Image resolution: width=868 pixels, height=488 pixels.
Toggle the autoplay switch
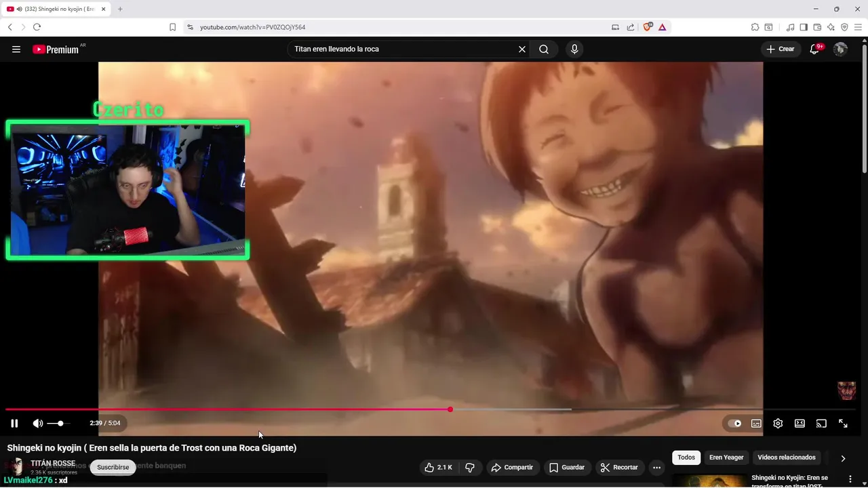[x=734, y=424]
